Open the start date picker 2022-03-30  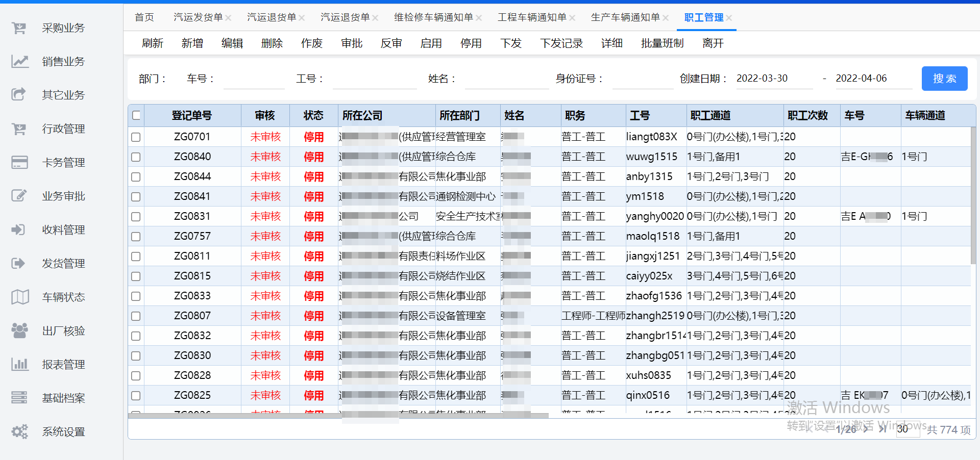tap(774, 78)
